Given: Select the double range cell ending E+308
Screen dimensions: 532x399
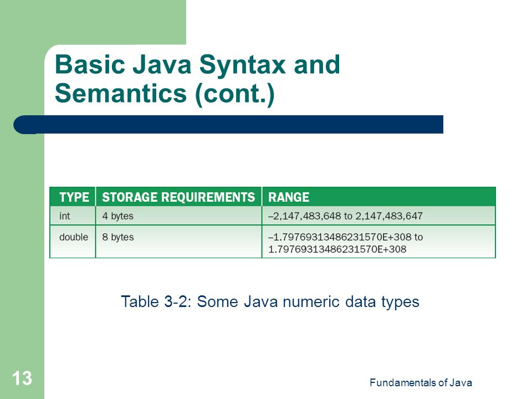Looking at the screenshot, I should pos(378,242).
